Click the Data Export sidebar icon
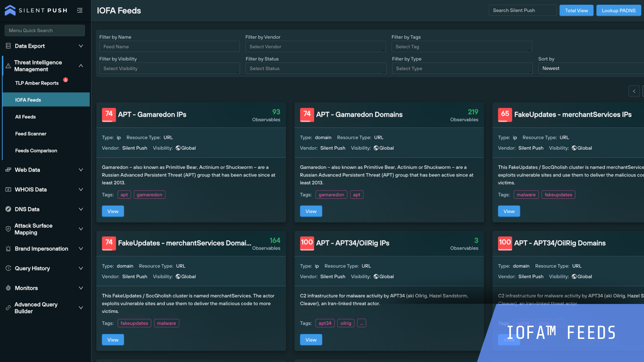 (8, 46)
